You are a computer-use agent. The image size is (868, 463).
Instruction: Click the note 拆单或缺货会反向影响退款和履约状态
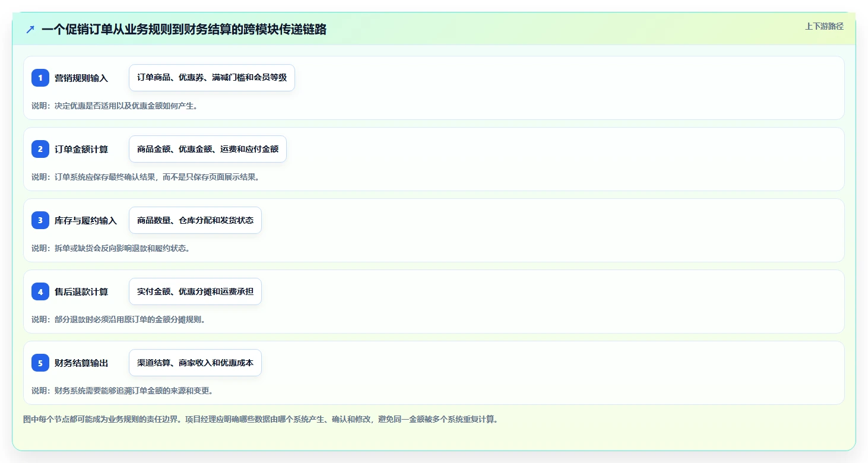pos(111,248)
